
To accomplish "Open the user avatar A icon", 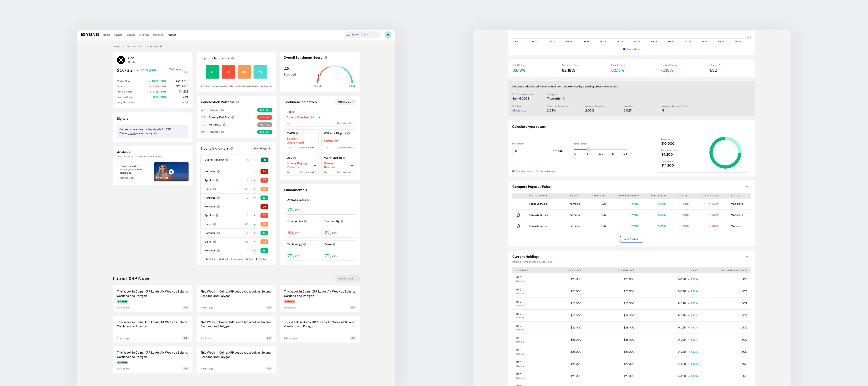I will pos(388,35).
